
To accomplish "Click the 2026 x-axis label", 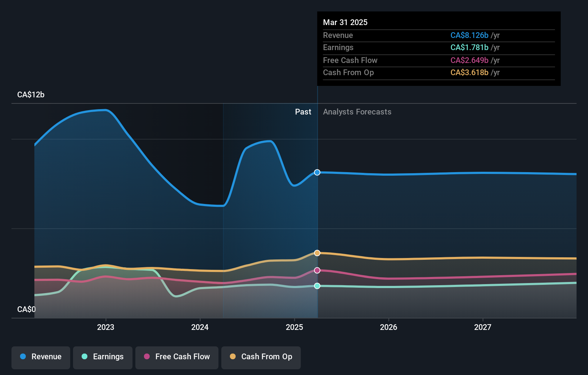I will pyautogui.click(x=389, y=327).
